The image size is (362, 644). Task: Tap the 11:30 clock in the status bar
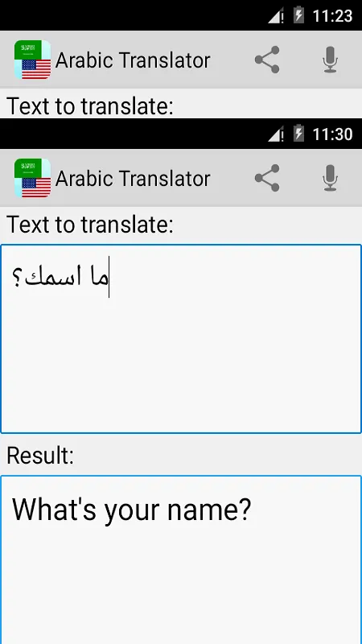click(x=332, y=134)
